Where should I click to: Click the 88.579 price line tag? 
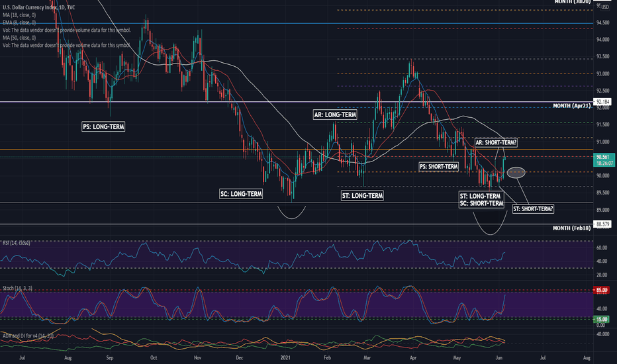[602, 224]
